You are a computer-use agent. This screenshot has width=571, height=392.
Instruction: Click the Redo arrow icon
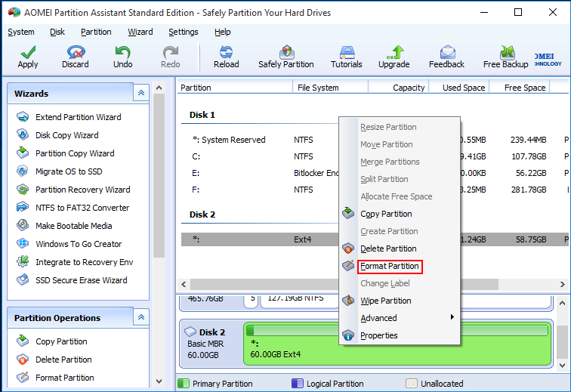pyautogui.click(x=171, y=52)
